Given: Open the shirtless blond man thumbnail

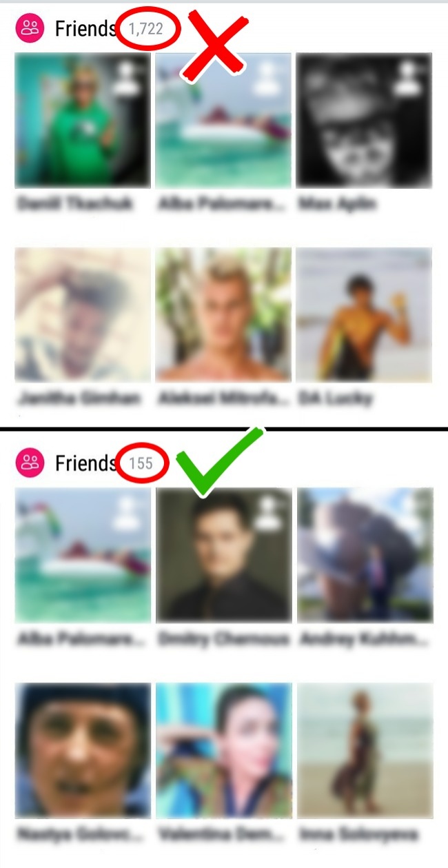Looking at the screenshot, I should coord(223,315).
